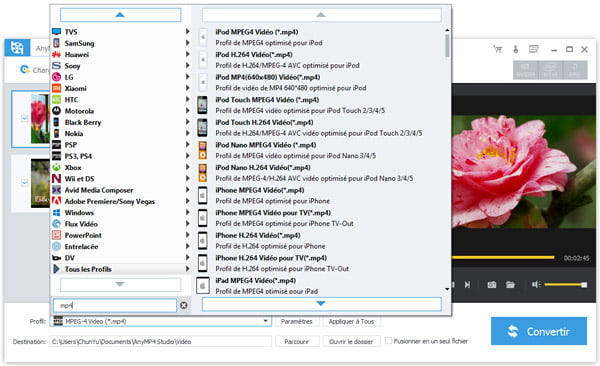Expand the Tous les Profils submenu arrow
The image size is (600, 366).
pos(188,269)
